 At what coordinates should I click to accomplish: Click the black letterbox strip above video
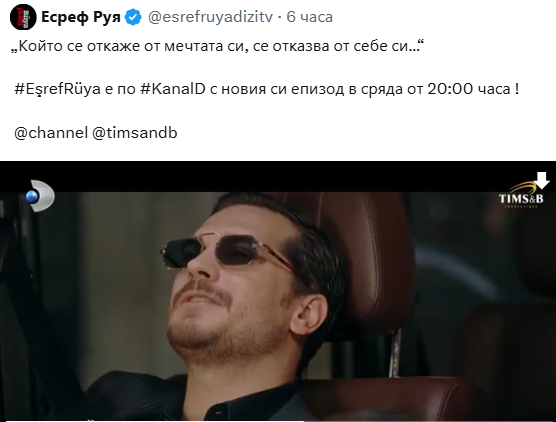tap(278, 177)
